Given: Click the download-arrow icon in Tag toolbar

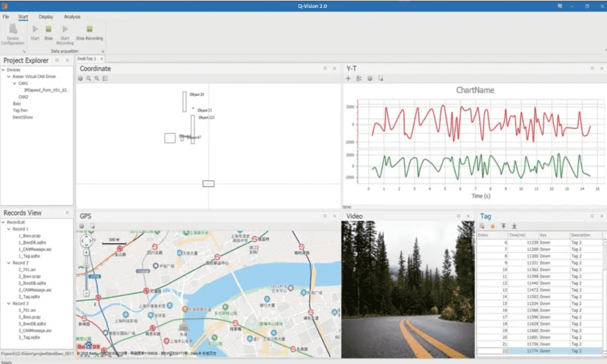Looking at the screenshot, I should pos(514,226).
